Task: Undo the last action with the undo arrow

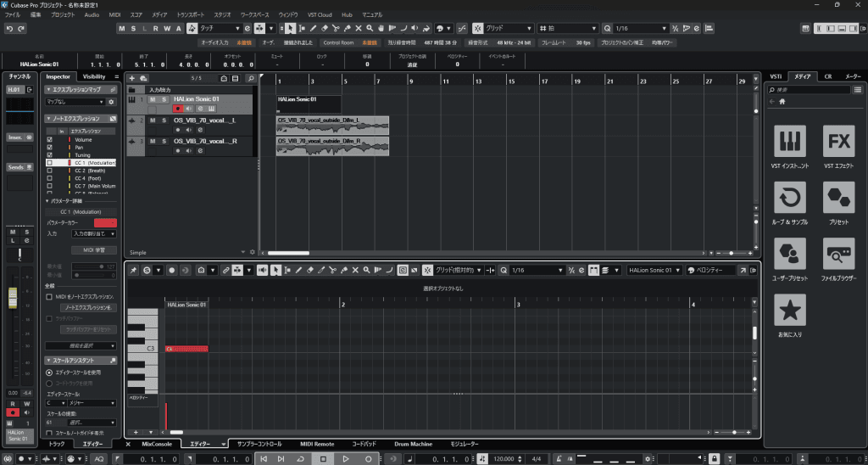Action: tap(9, 28)
